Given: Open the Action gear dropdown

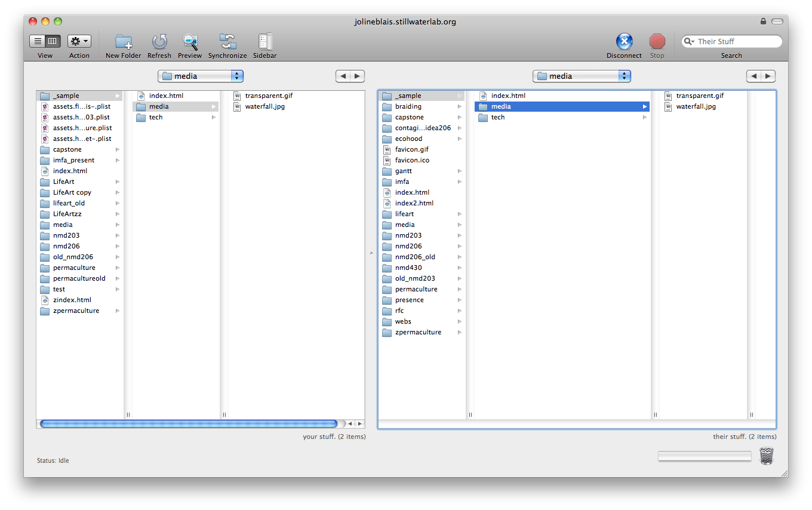Looking at the screenshot, I should pos(79,41).
